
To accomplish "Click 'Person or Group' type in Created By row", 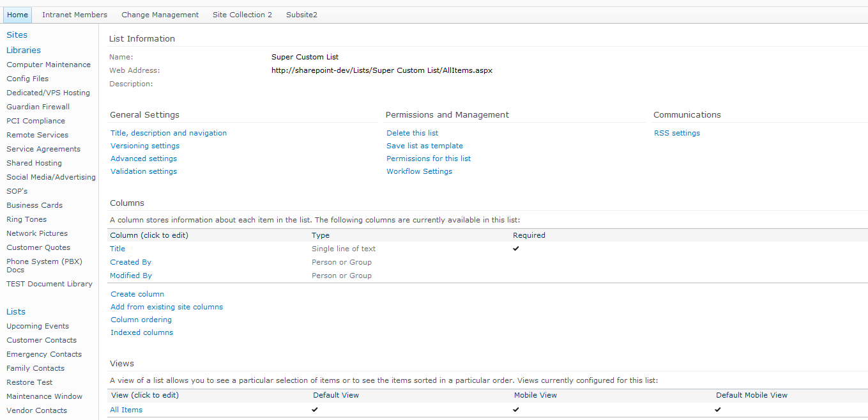I will 342,262.
